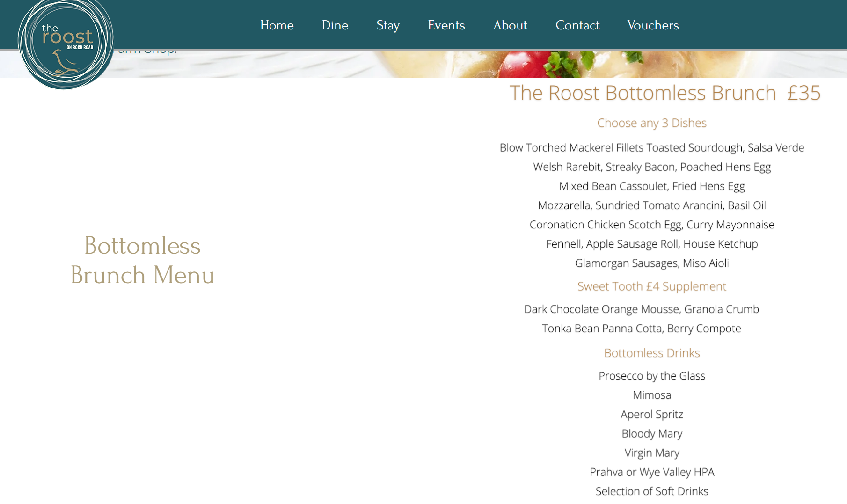Image resolution: width=847 pixels, height=504 pixels.
Task: Click The Roost Bottomless Brunch £35 title
Action: [x=664, y=93]
